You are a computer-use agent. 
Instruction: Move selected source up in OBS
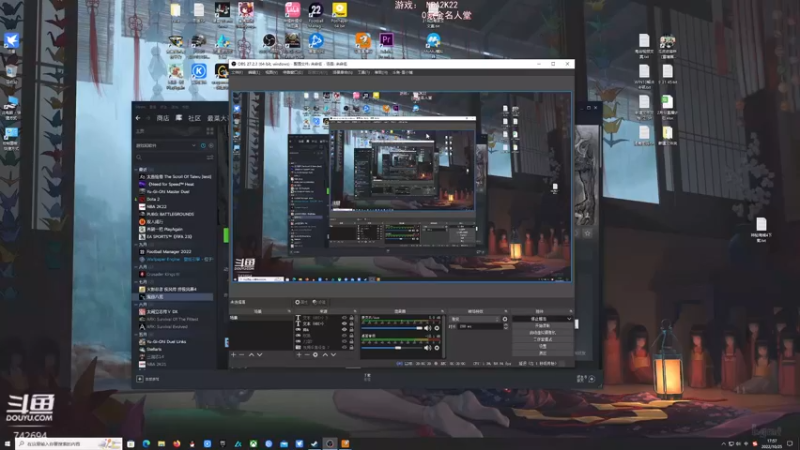coord(325,355)
